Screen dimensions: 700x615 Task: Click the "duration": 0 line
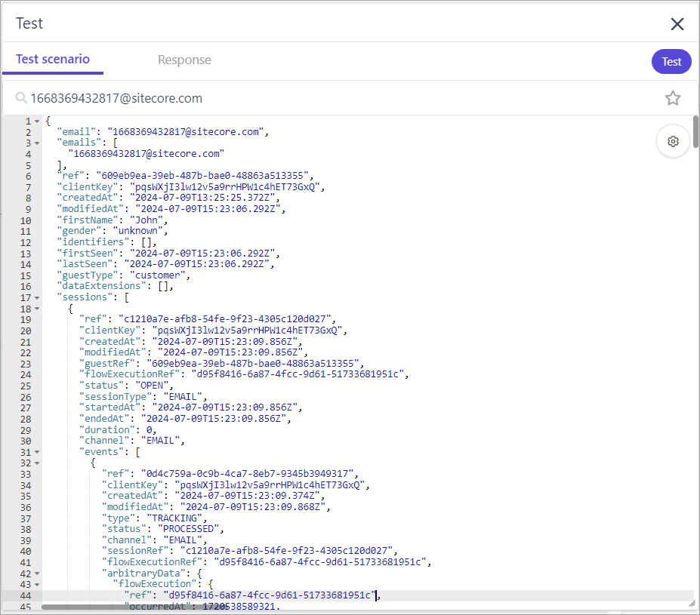[118, 430]
